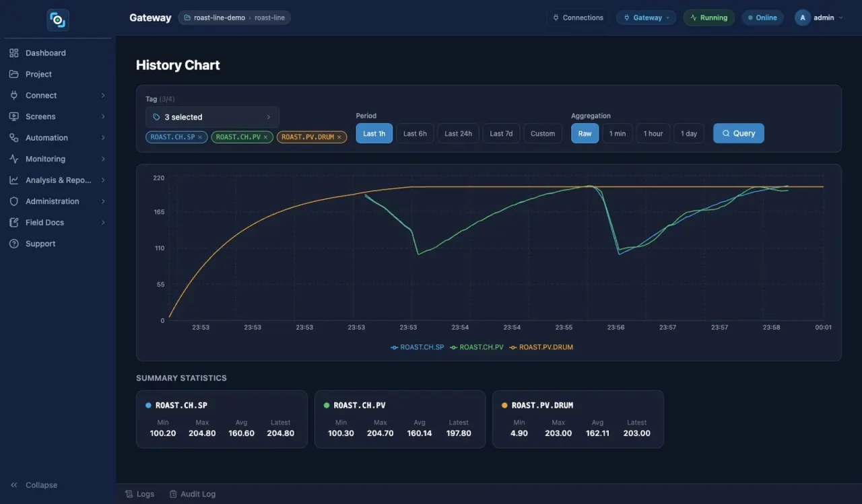Select the Last 7d period

pyautogui.click(x=501, y=133)
